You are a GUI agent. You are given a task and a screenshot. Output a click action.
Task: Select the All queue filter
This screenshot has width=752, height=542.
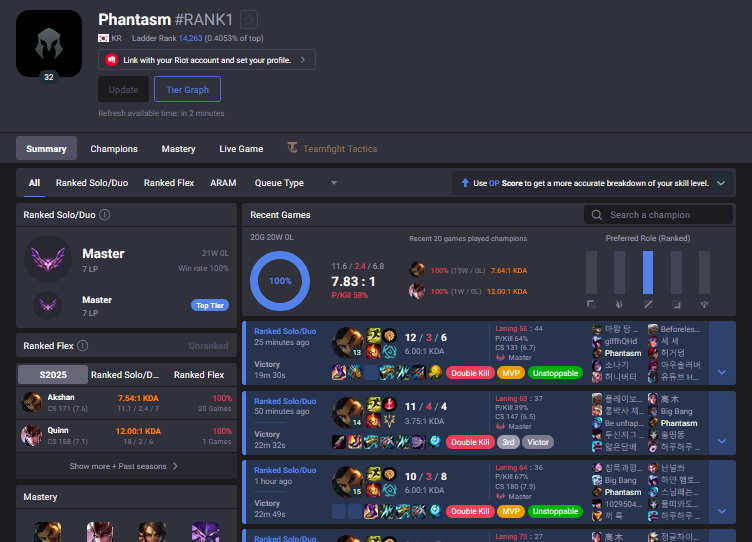[34, 183]
